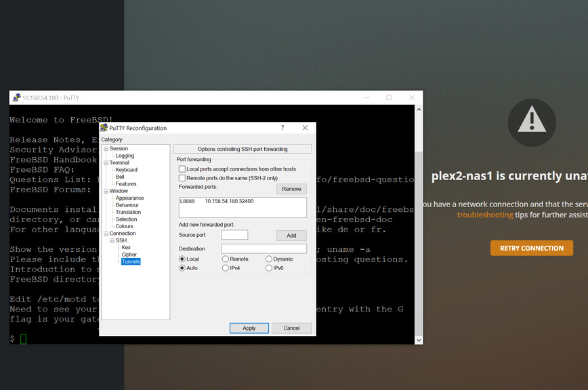Select the IPv4 radio button

click(x=226, y=268)
